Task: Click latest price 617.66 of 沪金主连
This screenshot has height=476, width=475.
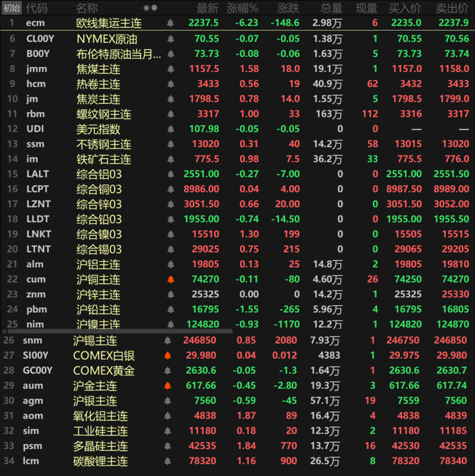Action: click(x=201, y=386)
